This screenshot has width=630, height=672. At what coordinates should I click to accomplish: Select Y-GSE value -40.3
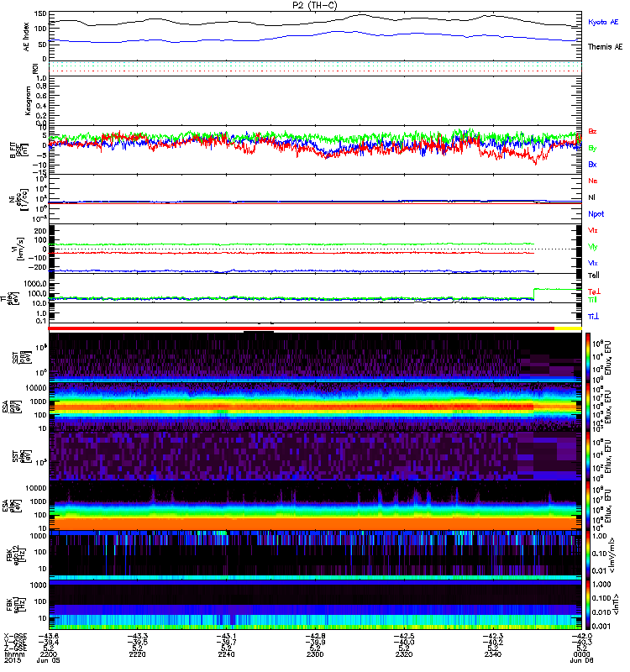581,642
